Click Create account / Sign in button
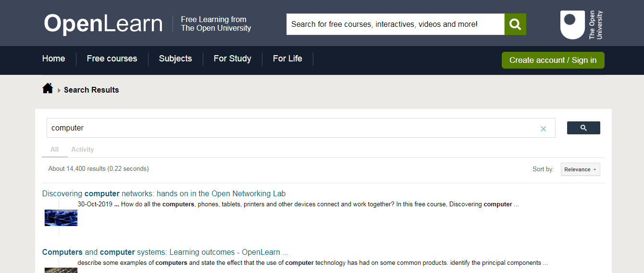Viewport: 644px width, 273px height. coord(553,60)
